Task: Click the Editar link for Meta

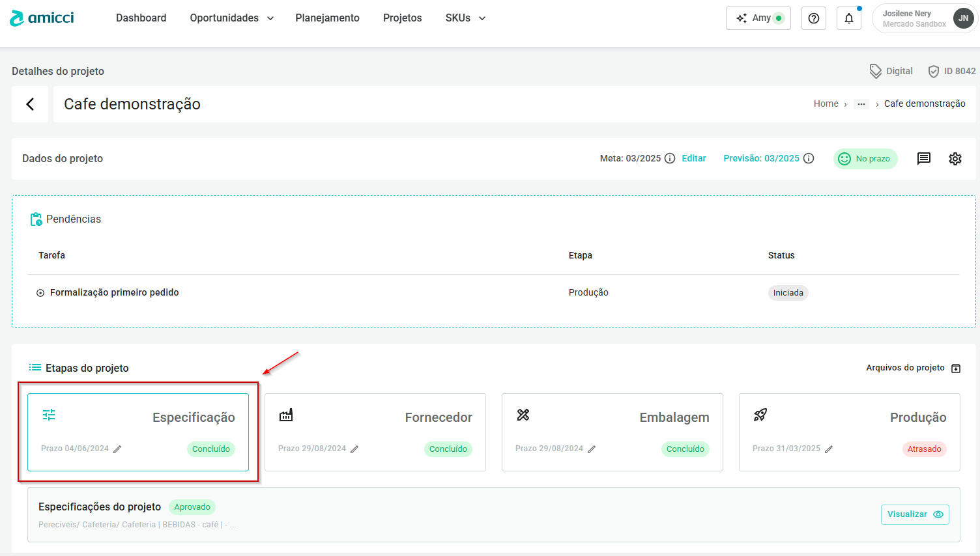Action: tap(693, 159)
